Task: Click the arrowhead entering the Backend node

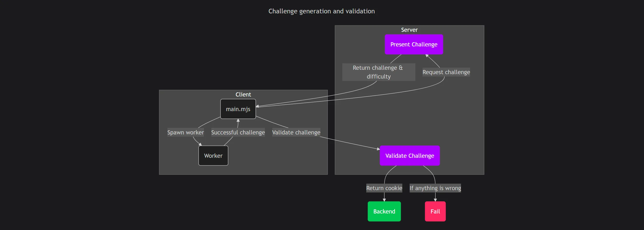Action: 384,200
